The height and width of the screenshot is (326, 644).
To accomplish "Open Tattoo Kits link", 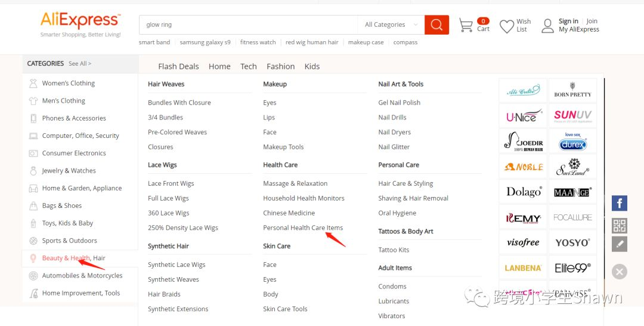I will tap(394, 250).
